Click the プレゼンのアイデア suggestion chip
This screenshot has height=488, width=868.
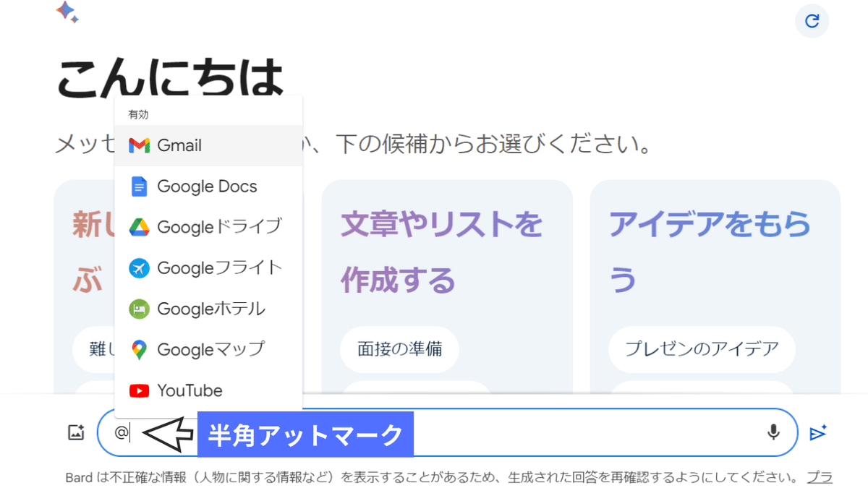click(x=702, y=350)
